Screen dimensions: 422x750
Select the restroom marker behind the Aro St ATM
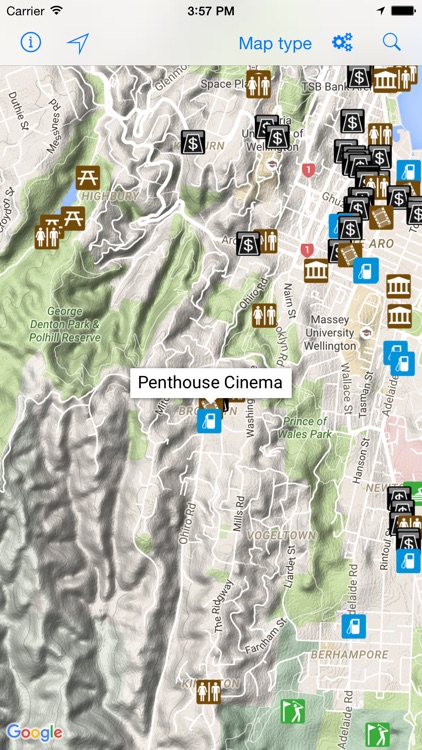tap(268, 241)
